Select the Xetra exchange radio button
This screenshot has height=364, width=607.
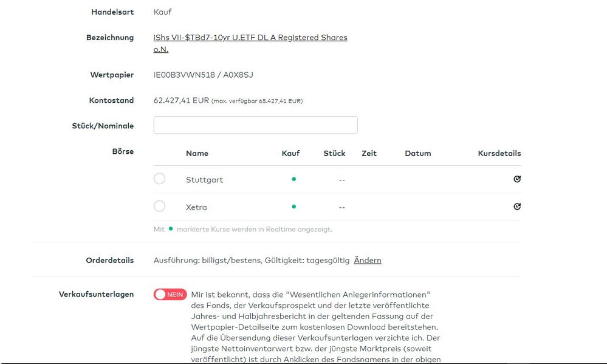159,206
